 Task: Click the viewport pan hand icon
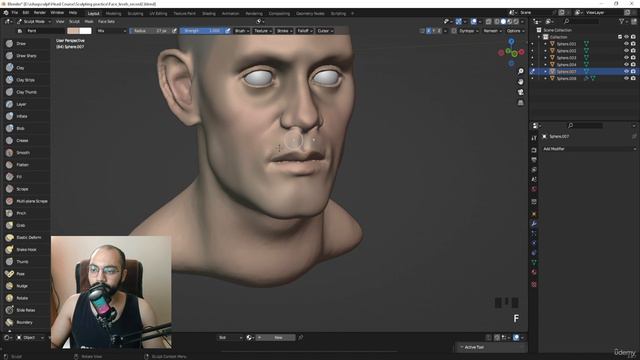pos(521,82)
